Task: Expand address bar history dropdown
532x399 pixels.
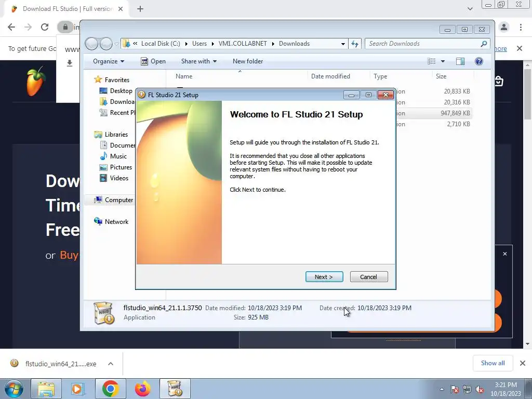Action: pos(343,44)
